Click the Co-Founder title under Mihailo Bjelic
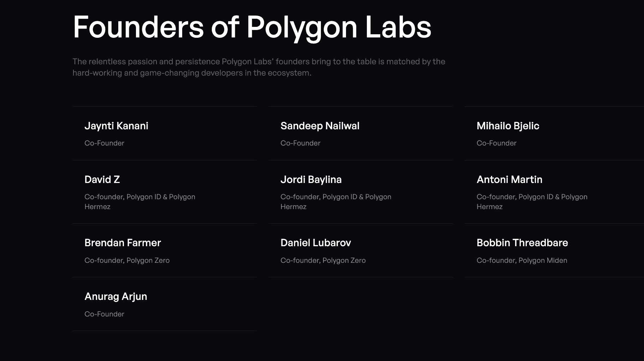 496,143
